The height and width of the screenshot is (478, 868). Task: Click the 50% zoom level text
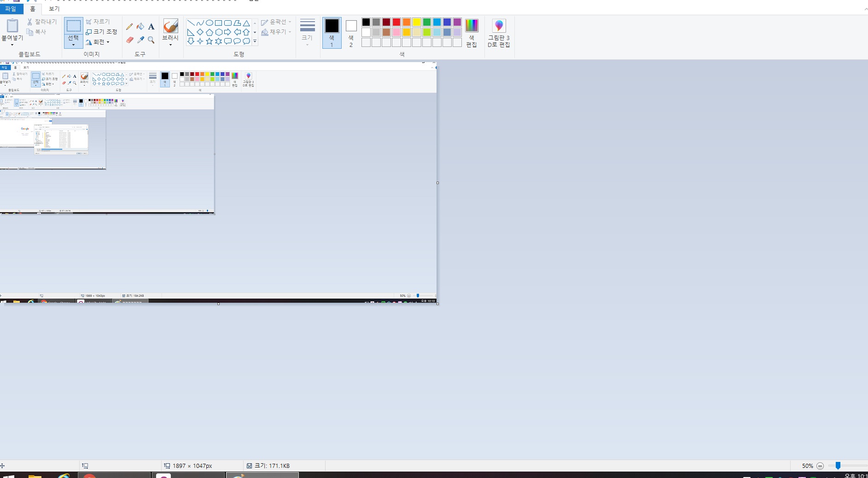point(807,466)
